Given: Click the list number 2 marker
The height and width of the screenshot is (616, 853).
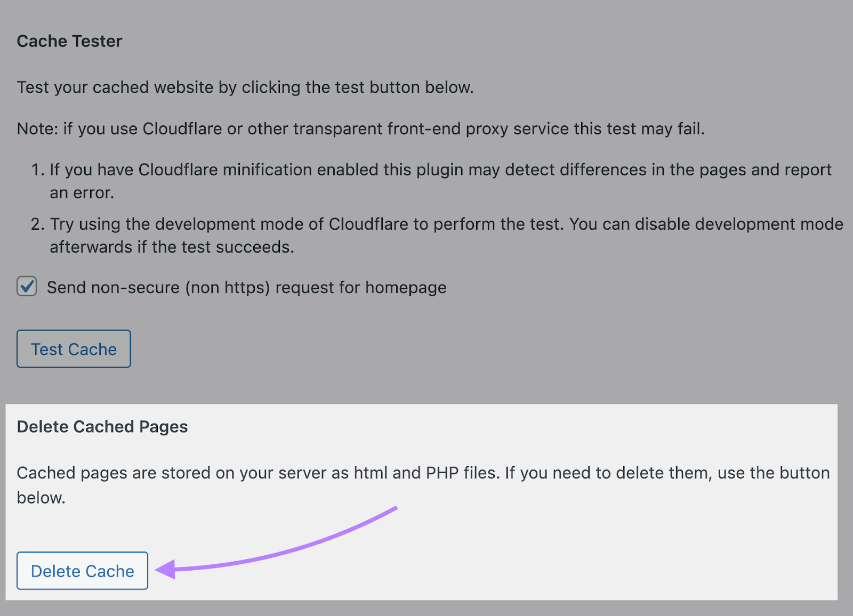Looking at the screenshot, I should [x=37, y=224].
